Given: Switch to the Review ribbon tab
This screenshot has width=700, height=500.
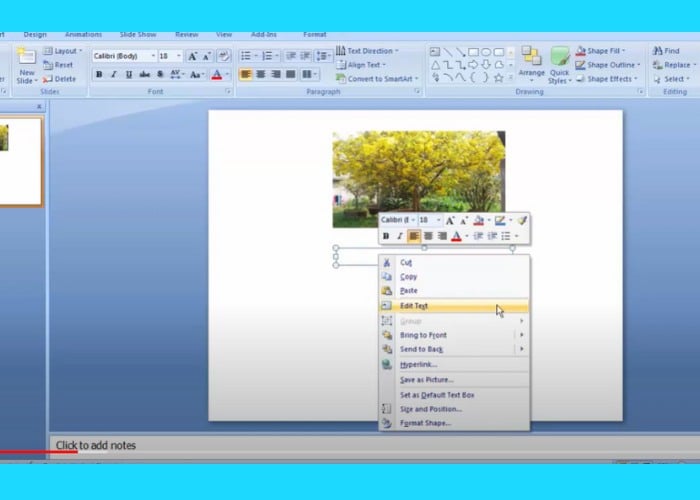Looking at the screenshot, I should 187,35.
